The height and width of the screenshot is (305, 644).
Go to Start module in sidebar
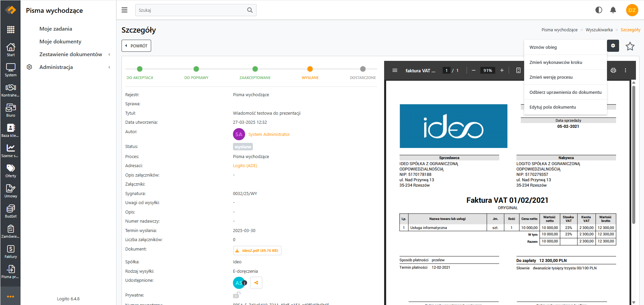click(10, 49)
